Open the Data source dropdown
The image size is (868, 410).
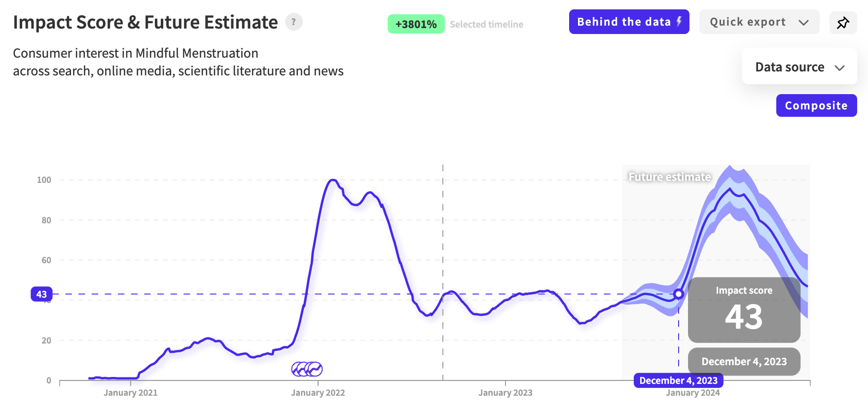click(799, 67)
